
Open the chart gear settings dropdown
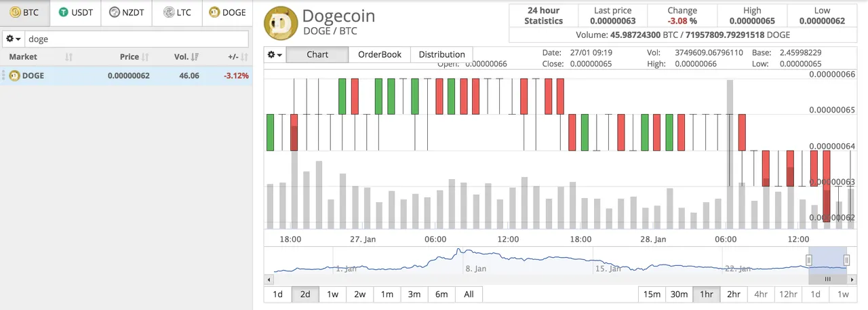point(275,54)
